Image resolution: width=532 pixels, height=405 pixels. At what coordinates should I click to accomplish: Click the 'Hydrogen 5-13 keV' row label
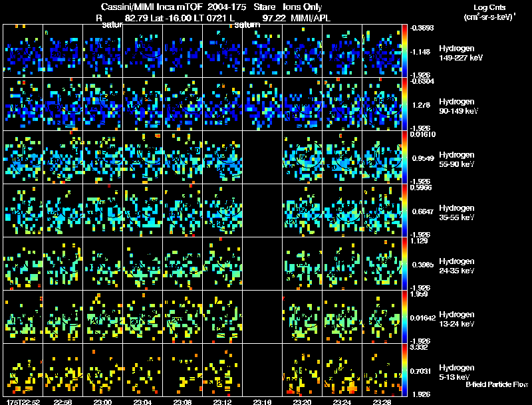click(457, 372)
